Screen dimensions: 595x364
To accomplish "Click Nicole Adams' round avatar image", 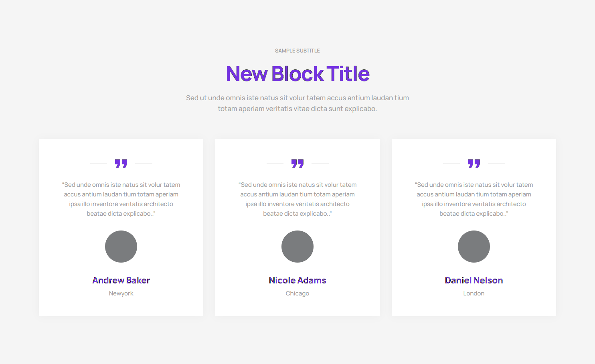I will [x=297, y=247].
